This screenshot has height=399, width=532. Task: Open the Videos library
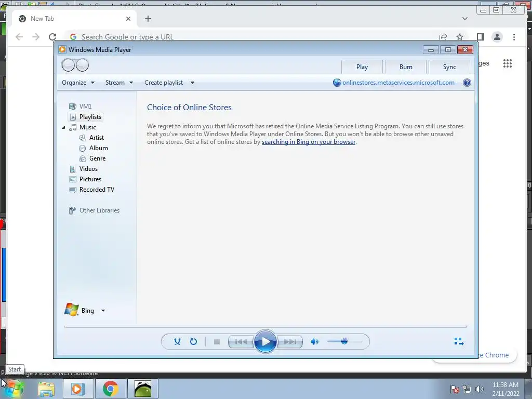88,169
